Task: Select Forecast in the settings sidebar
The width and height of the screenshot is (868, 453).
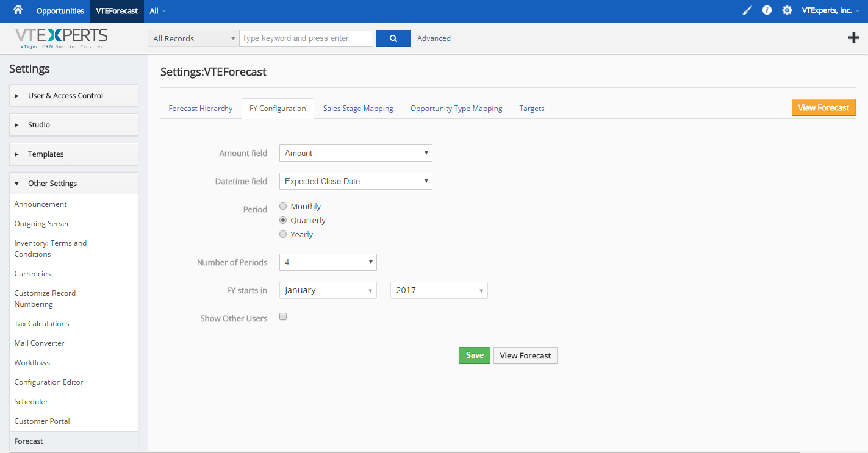Action: pyautogui.click(x=74, y=441)
